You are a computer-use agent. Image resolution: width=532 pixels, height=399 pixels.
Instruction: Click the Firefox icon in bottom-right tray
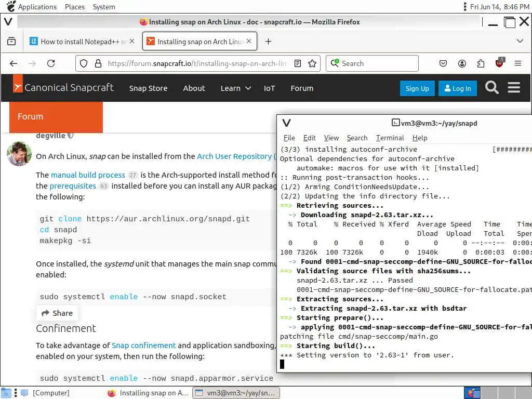pos(472,393)
